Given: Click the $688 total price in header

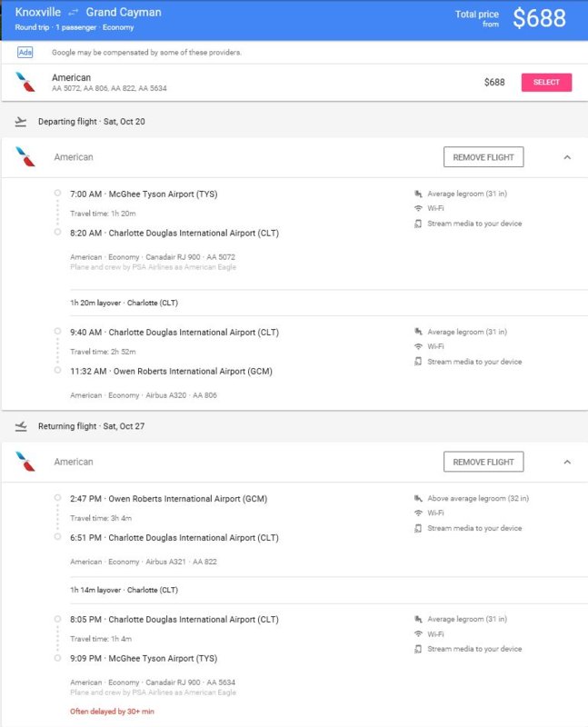Looking at the screenshot, I should coord(539,18).
